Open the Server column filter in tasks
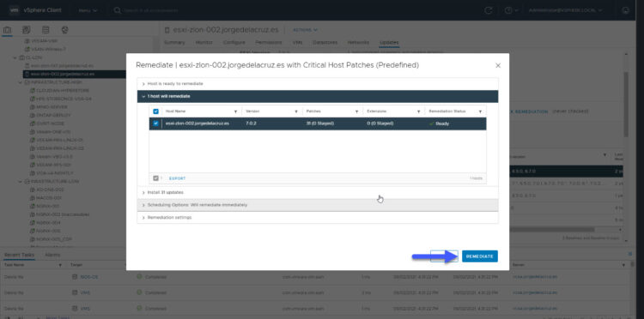Viewport: 644px width, 319px height. coord(624,265)
